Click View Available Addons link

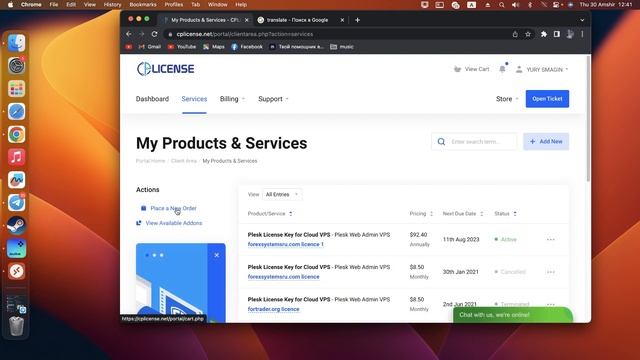pos(174,223)
